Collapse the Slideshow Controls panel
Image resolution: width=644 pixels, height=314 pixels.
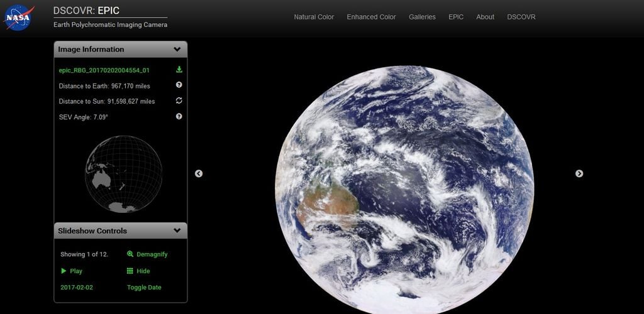tap(177, 230)
